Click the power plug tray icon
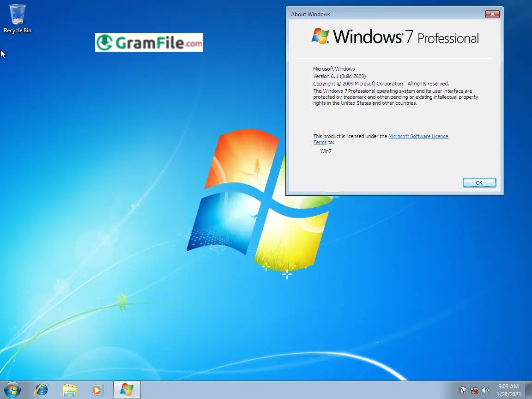Screen dimensions: 532x399 463,390
